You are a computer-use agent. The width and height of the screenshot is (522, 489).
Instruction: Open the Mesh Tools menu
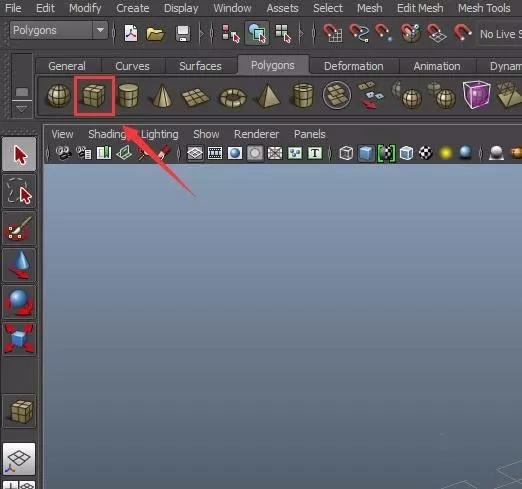point(484,8)
